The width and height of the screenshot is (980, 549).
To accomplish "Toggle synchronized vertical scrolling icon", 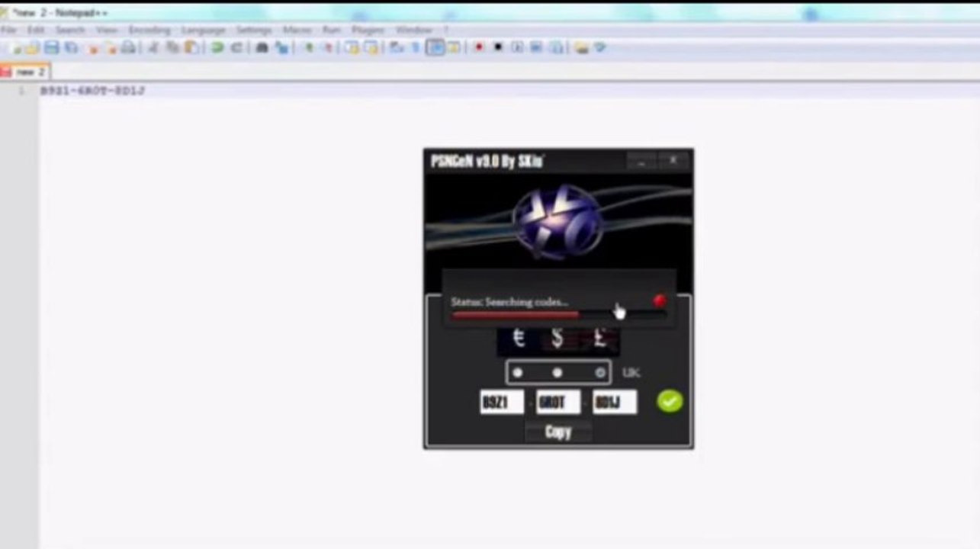I will tap(351, 47).
